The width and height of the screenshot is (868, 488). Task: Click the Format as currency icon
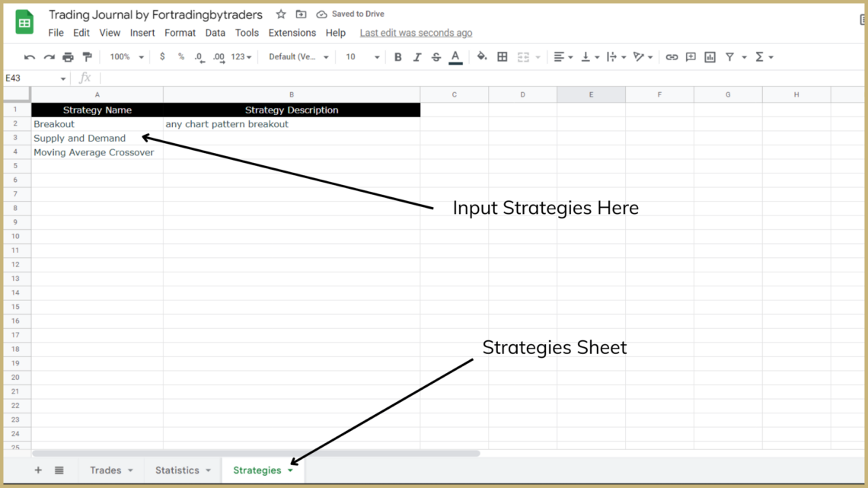(161, 56)
